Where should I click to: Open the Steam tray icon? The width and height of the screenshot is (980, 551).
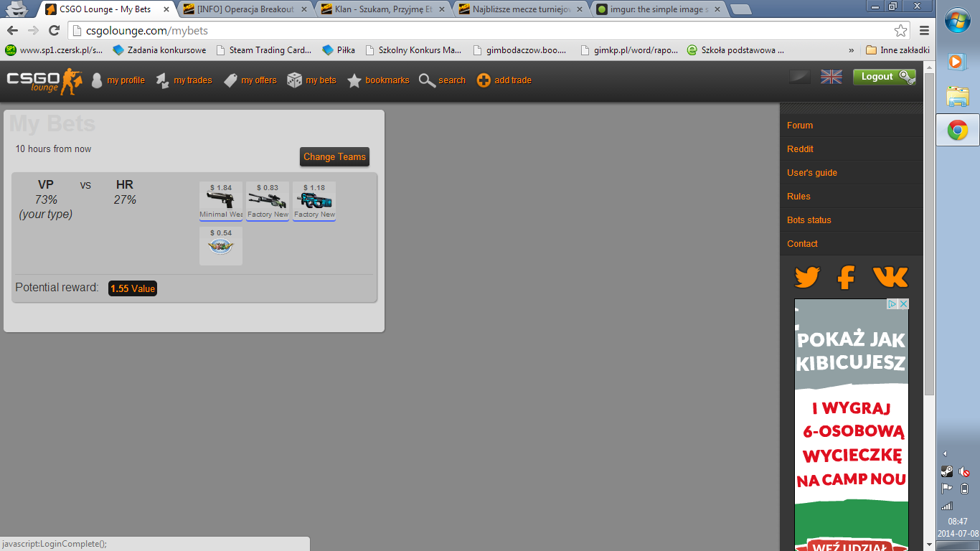(x=947, y=472)
